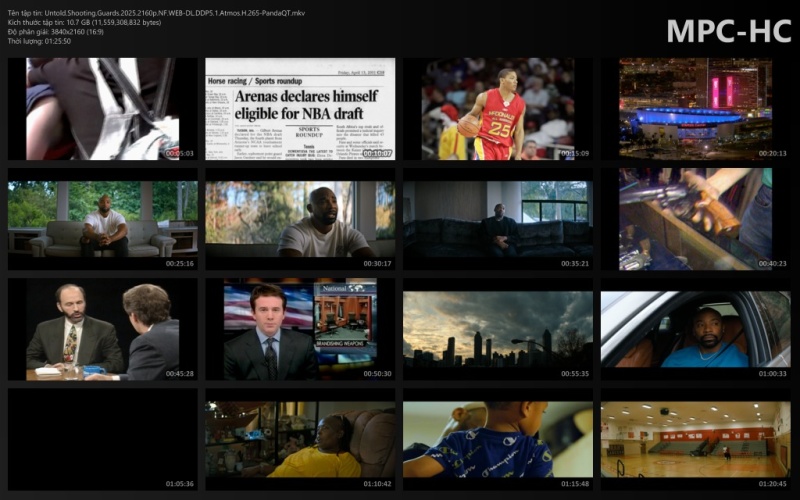Click the city skyline sunset thumbnail

click(x=498, y=329)
